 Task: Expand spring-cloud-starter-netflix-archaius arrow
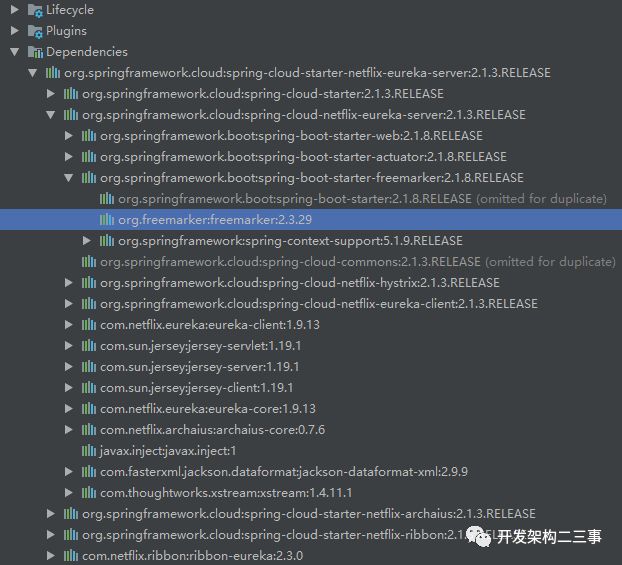point(51,513)
